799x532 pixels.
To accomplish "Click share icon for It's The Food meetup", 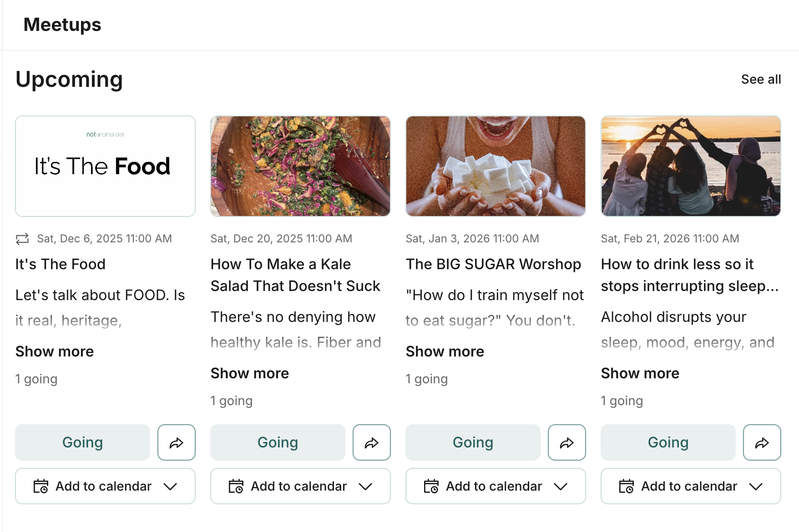I will tap(177, 442).
